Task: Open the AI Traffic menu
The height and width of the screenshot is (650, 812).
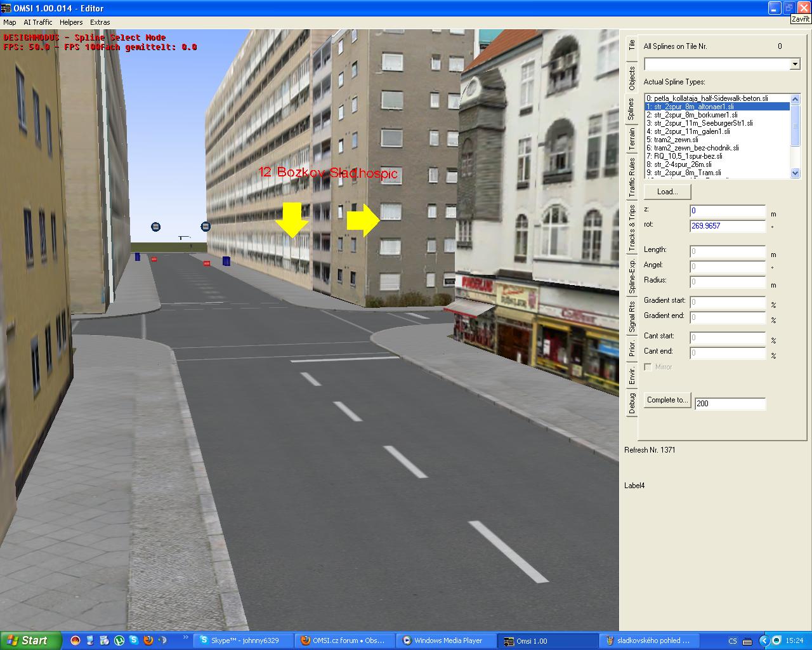Action: pyautogui.click(x=38, y=22)
